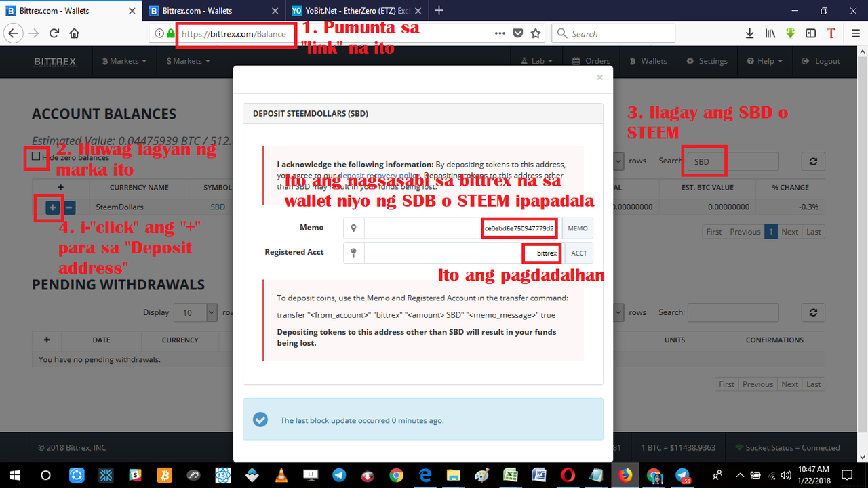The image size is (868, 488).
Task: Focus the Registered Acct field
Action: [464, 253]
